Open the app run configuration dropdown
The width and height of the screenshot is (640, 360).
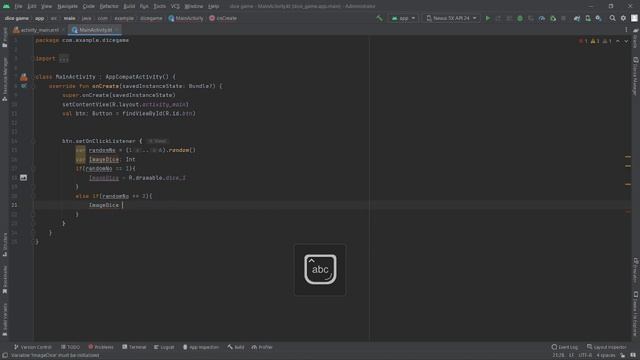tap(403, 18)
